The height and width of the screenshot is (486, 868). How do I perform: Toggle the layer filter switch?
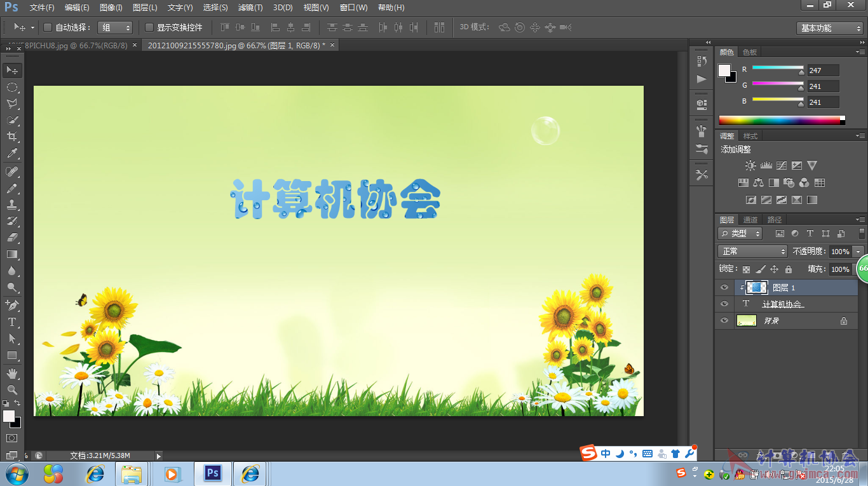862,234
